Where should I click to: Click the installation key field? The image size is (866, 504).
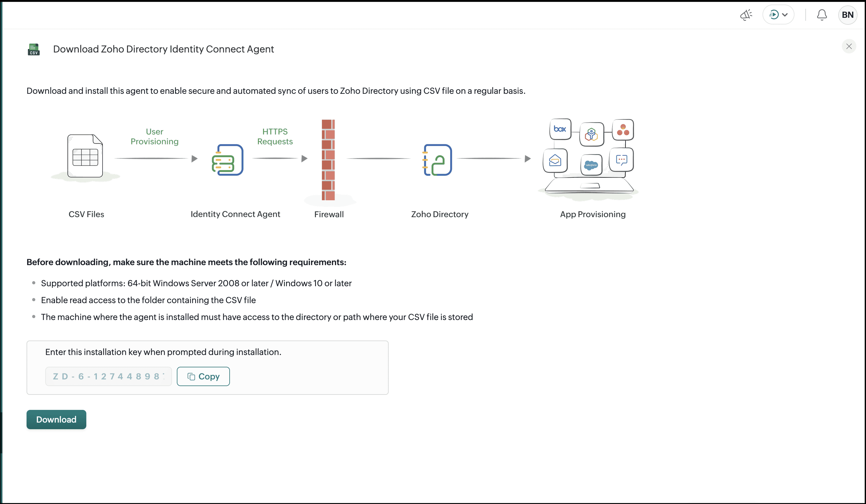tap(109, 376)
